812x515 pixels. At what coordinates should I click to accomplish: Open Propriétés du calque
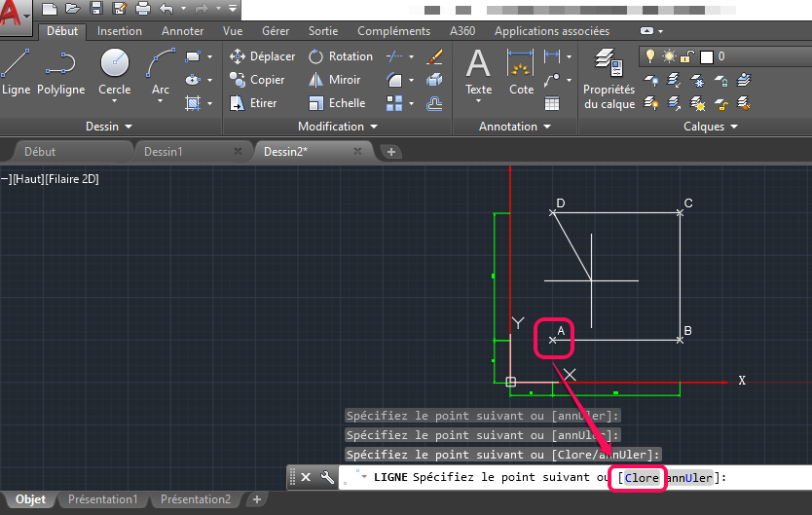(x=609, y=79)
